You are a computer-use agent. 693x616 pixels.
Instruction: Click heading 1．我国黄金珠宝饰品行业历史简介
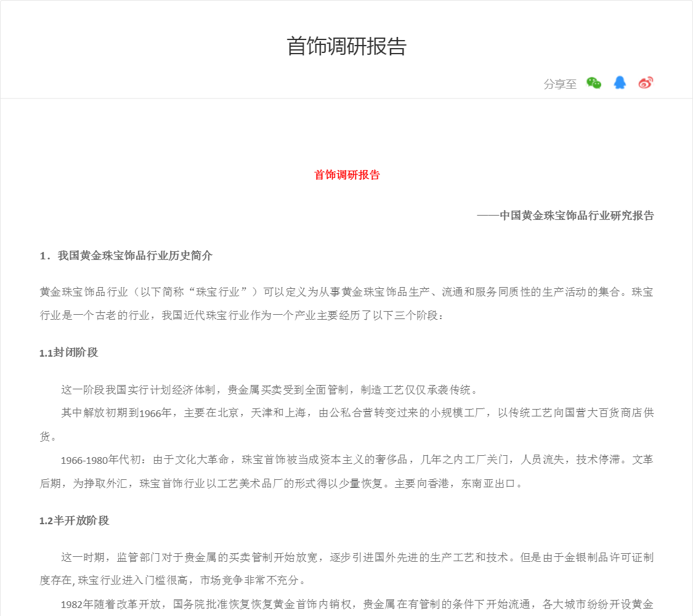coord(126,256)
